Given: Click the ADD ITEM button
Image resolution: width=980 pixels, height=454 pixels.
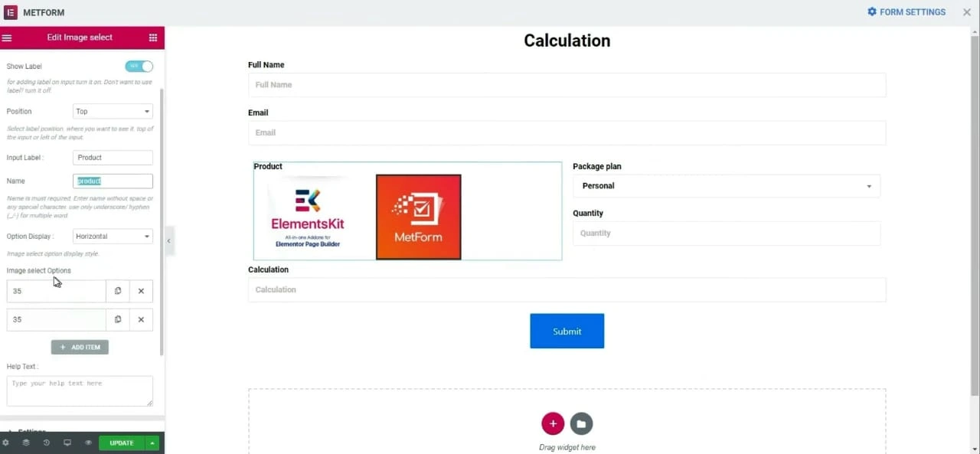Looking at the screenshot, I should (x=80, y=348).
